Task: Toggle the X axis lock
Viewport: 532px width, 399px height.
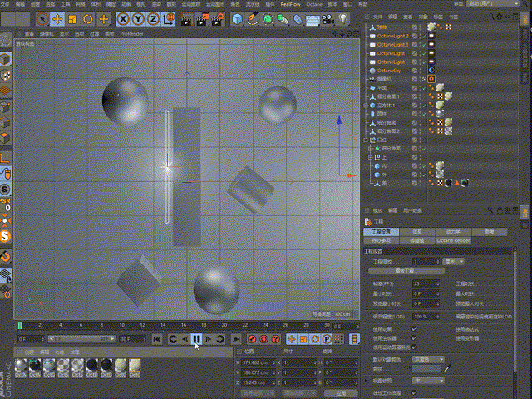Action: click(x=123, y=19)
